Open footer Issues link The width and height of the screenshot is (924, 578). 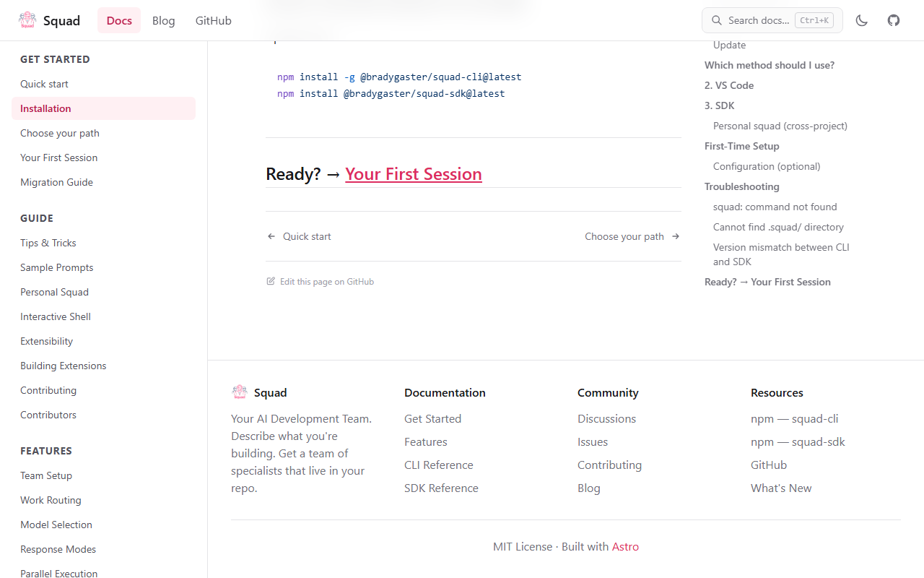[x=593, y=441]
